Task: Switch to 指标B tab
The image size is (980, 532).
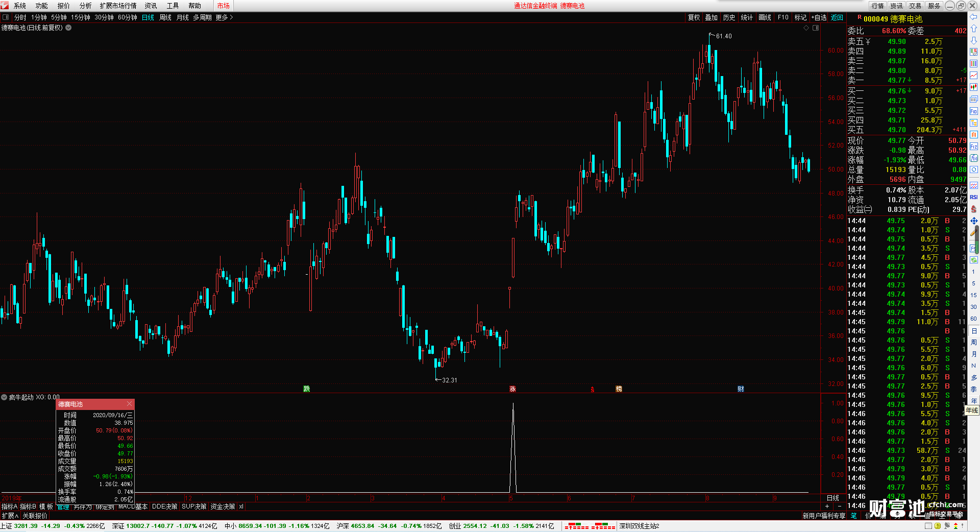Action: pyautogui.click(x=28, y=506)
